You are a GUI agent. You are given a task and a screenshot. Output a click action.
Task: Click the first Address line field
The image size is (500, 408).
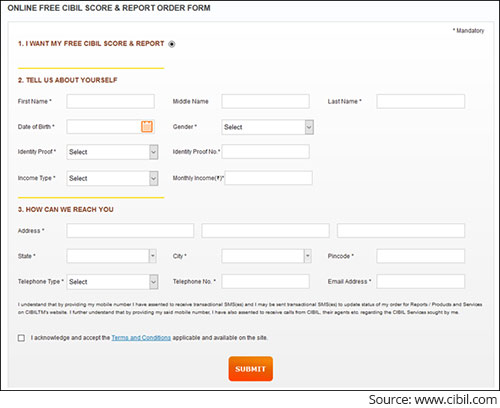coord(130,231)
